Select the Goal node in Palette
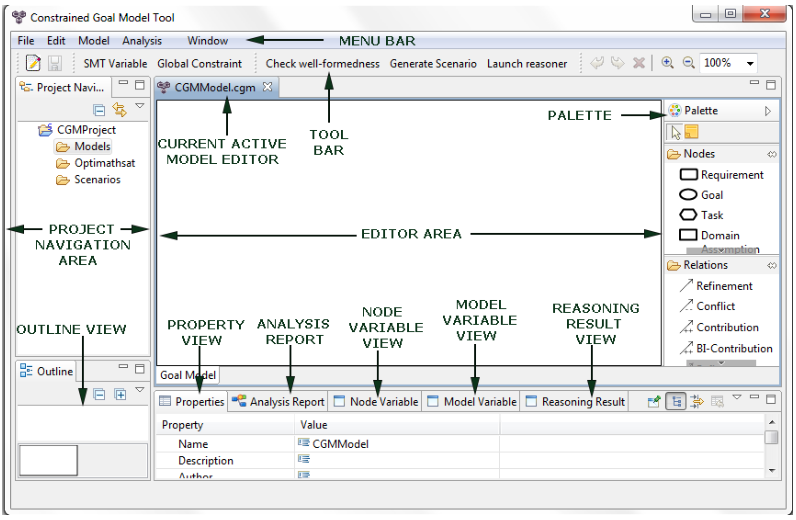The image size is (796, 520). [701, 195]
